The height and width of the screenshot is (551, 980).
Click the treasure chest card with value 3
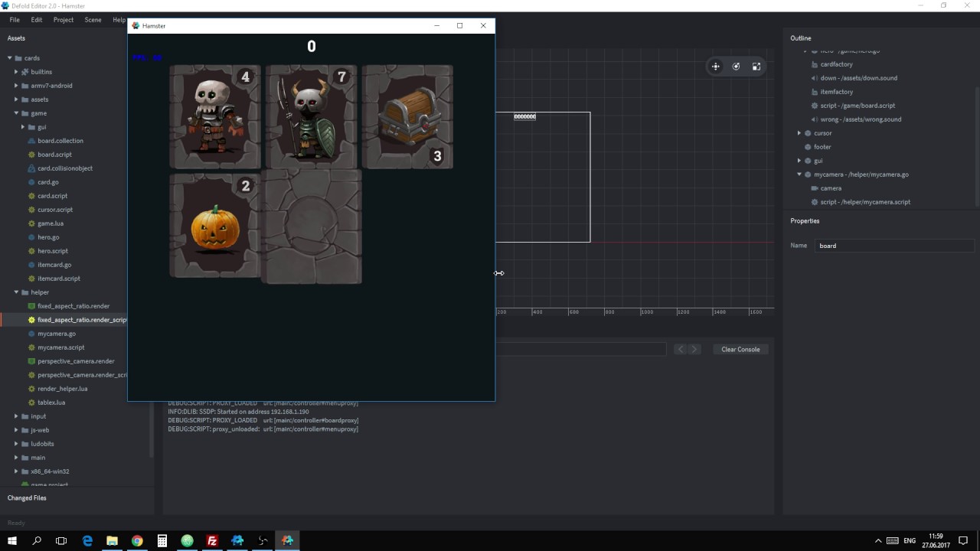point(407,116)
